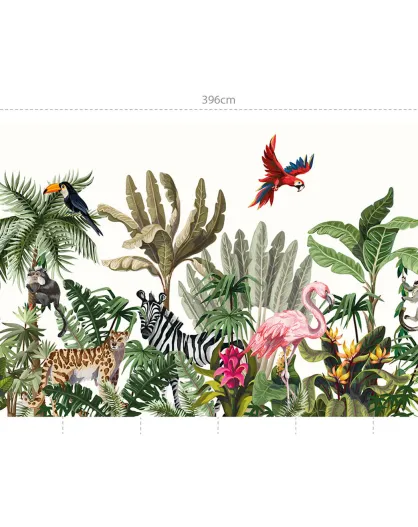
Task: Click the horizontal dashed width measurement line
Action: click(209, 110)
